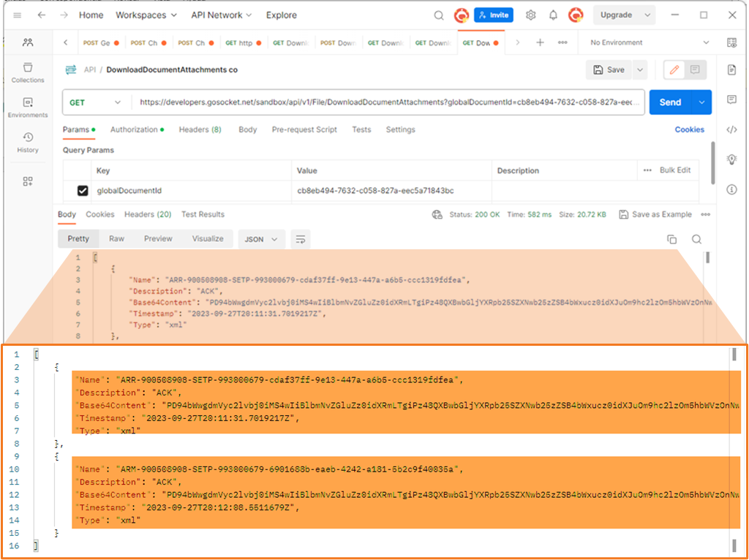Open Collections in the sidebar
The width and height of the screenshot is (749, 560).
pos(28,72)
